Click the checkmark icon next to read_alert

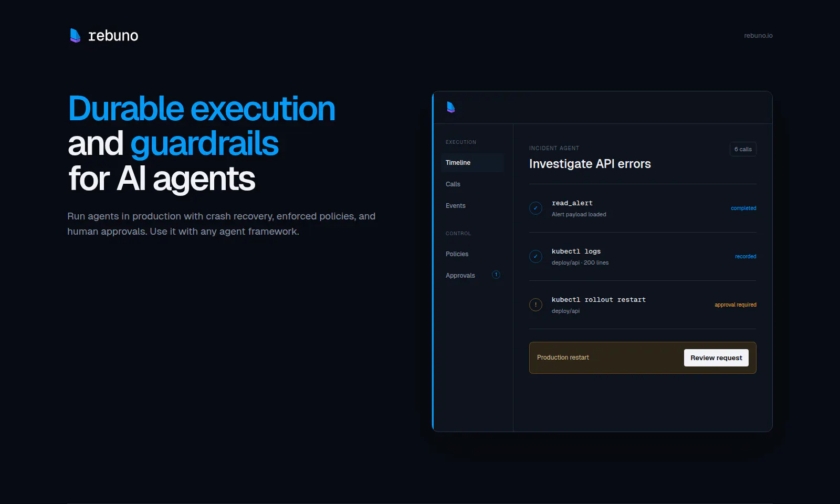point(535,208)
